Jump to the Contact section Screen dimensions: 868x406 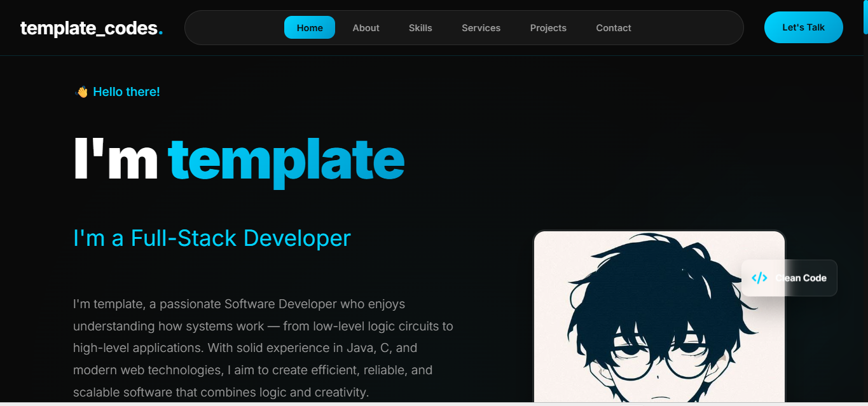614,28
